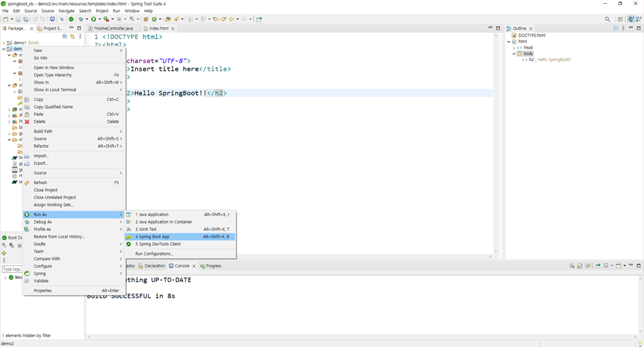Choose Debug As in context menu
The image size is (644, 347).
[74, 221]
